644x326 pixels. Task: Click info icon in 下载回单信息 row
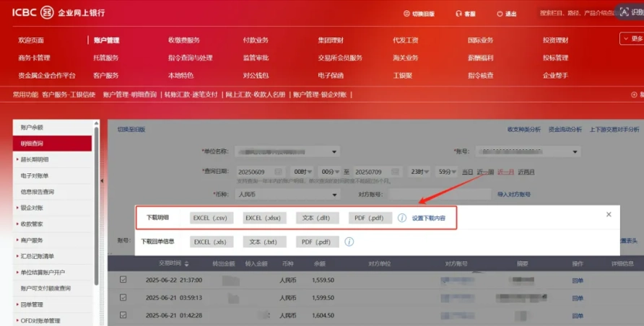pyautogui.click(x=349, y=242)
